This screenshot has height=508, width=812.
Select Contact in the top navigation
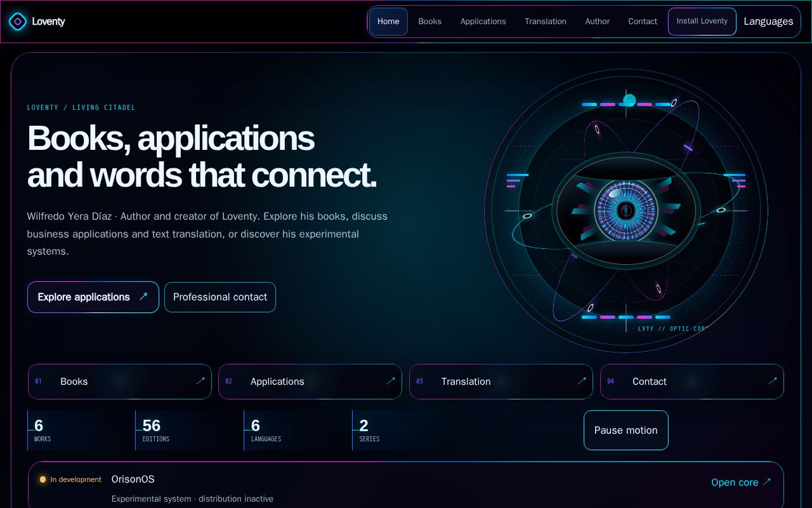point(643,22)
